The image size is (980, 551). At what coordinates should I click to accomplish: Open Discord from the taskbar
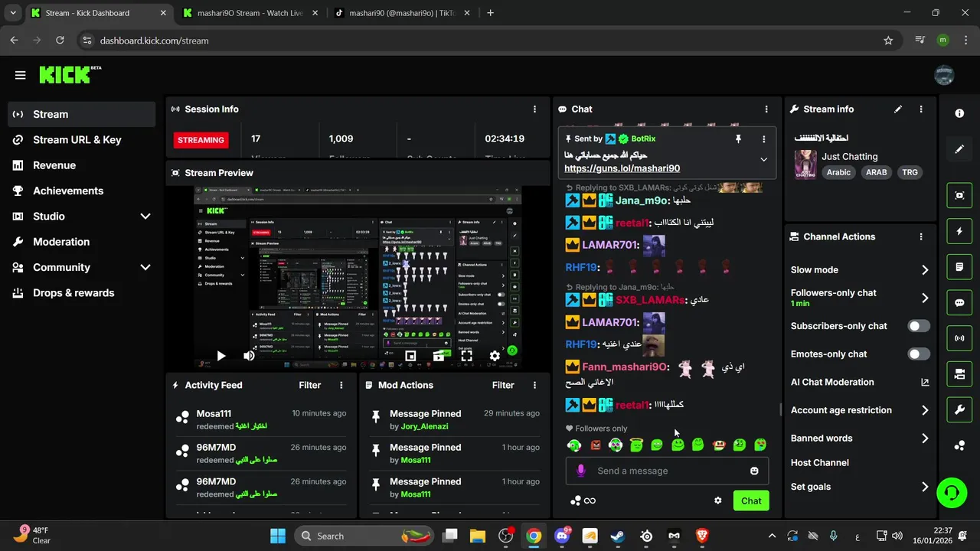pyautogui.click(x=562, y=536)
